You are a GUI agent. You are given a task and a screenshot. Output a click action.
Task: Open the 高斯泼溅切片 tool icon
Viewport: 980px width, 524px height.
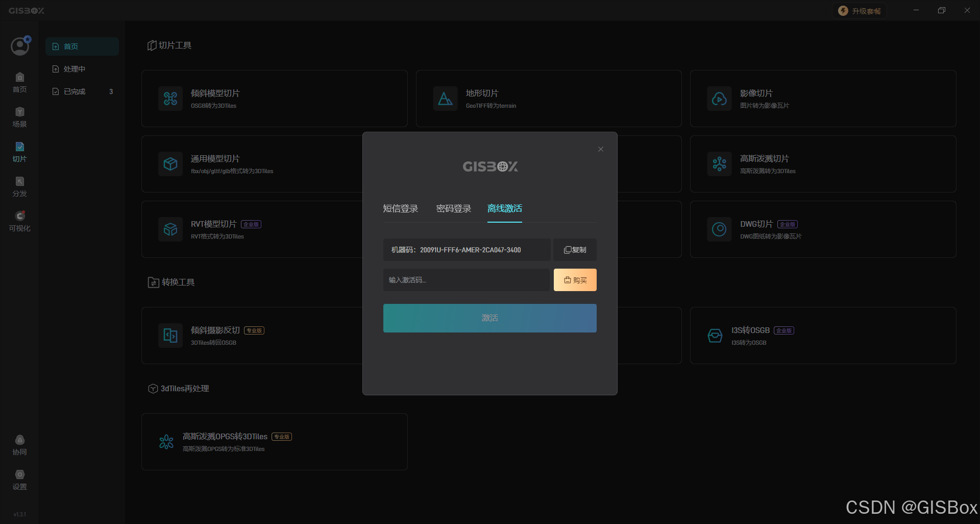click(720, 164)
